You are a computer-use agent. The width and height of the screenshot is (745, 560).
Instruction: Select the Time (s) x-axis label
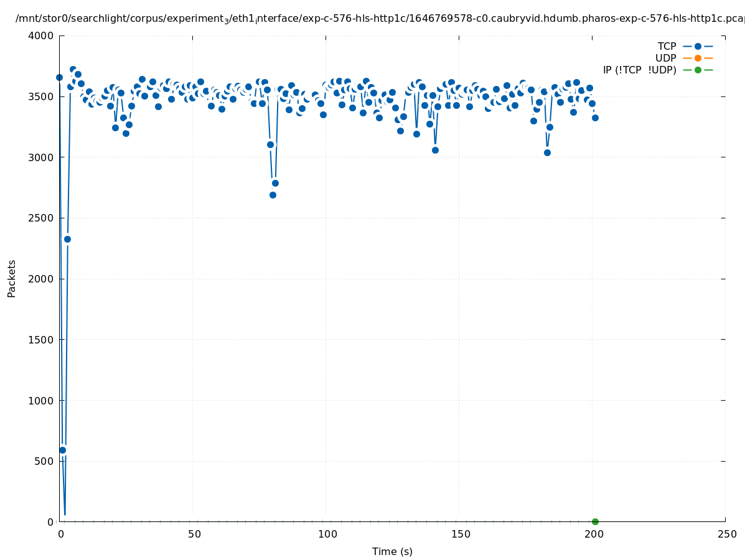point(392,551)
